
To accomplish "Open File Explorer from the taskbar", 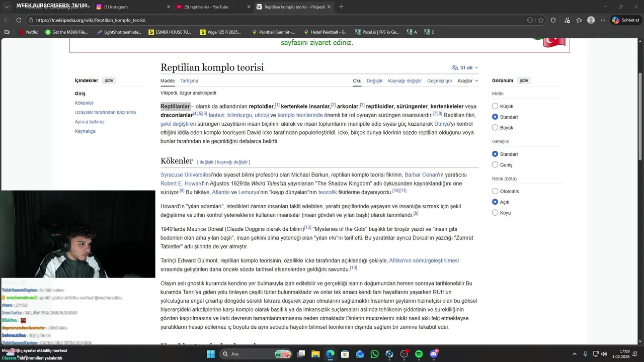I will (x=315, y=354).
